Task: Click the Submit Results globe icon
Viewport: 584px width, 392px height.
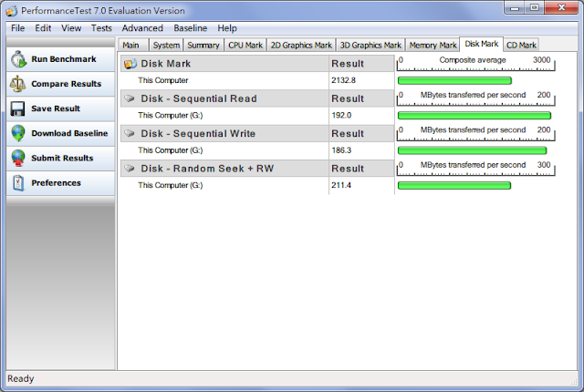Action: 18,158
